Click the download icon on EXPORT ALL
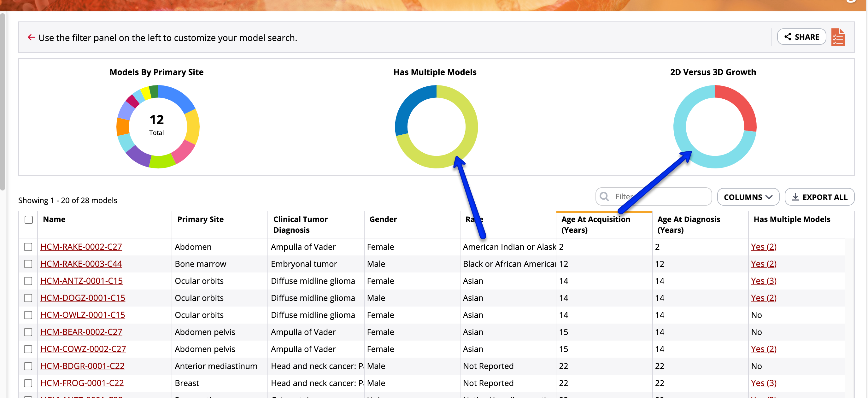The width and height of the screenshot is (868, 398). pos(795,197)
